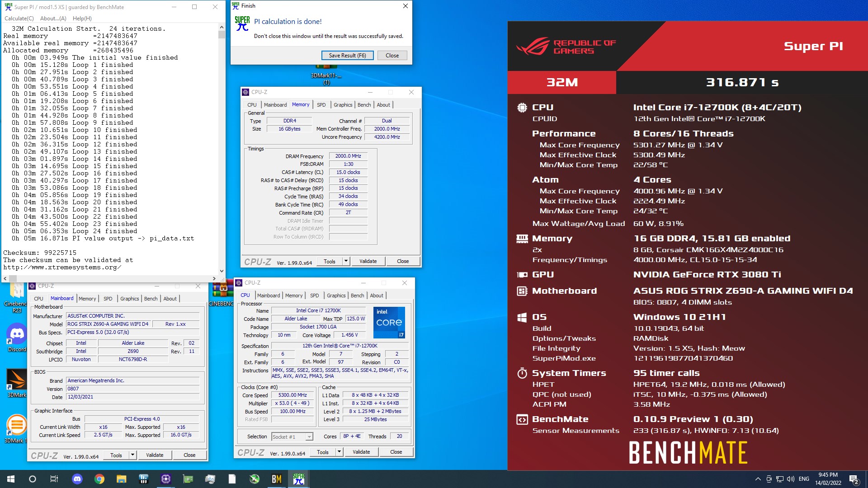The image size is (868, 488).
Task: Open Mainboard tab in processor CPU-Z window
Action: 269,296
